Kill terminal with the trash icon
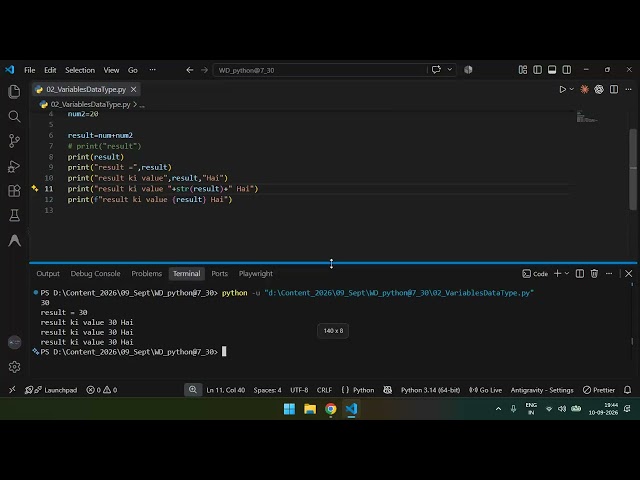Image resolution: width=640 pixels, height=480 pixels. [594, 273]
